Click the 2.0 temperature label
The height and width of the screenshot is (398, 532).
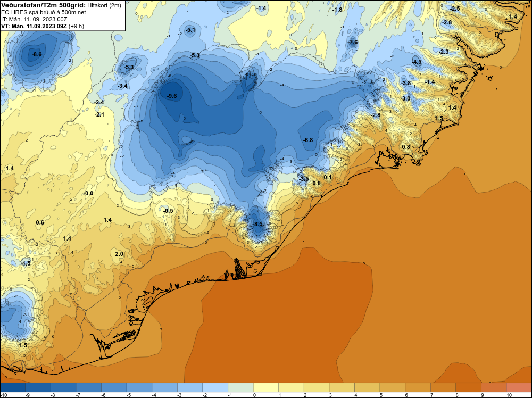click(x=119, y=254)
